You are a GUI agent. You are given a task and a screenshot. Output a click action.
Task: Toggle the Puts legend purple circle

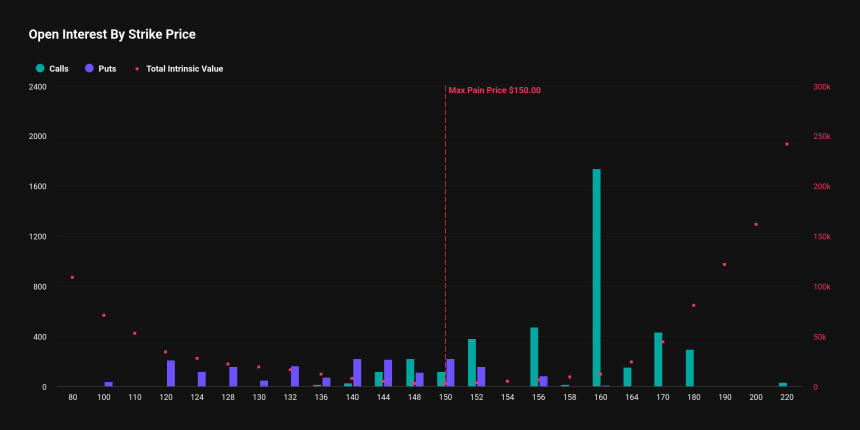pos(89,69)
